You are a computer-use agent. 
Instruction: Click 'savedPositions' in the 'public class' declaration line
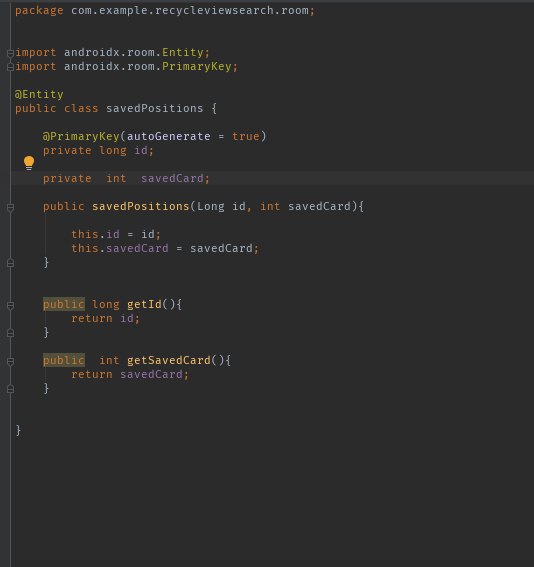point(155,108)
